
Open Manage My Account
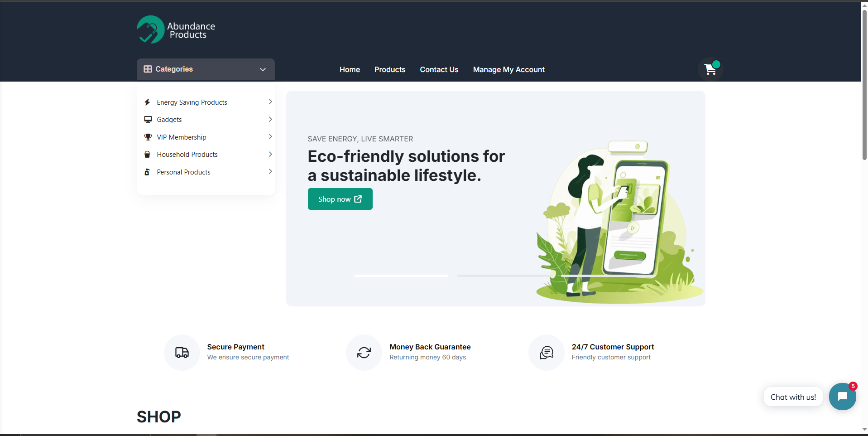[x=508, y=69]
